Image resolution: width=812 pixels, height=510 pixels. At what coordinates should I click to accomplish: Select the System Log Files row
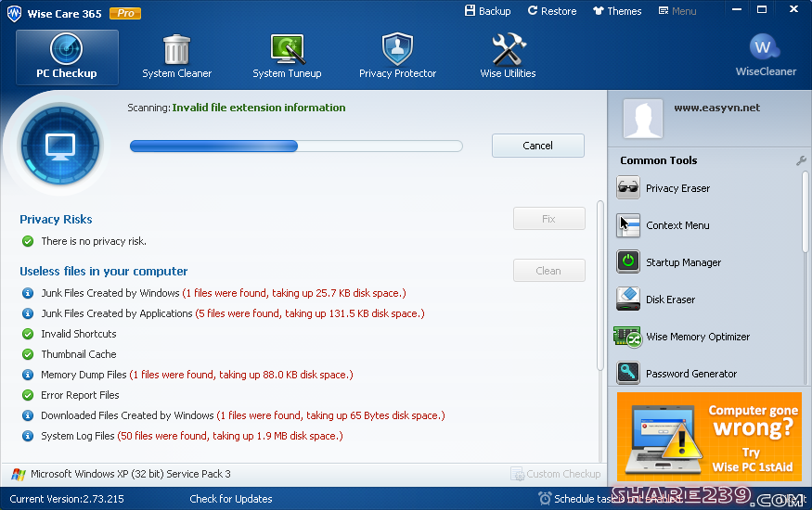tap(182, 436)
